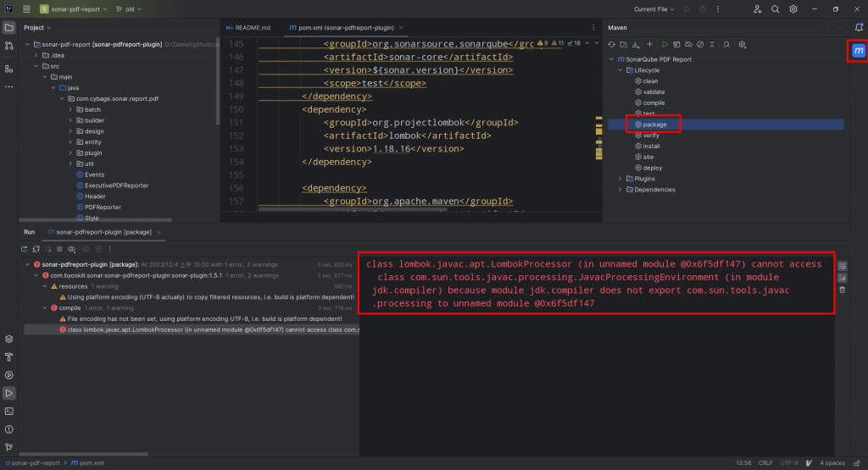Screen dimensions: 868x470
Task: Close the pom.xml editor tab
Action: pos(401,28)
